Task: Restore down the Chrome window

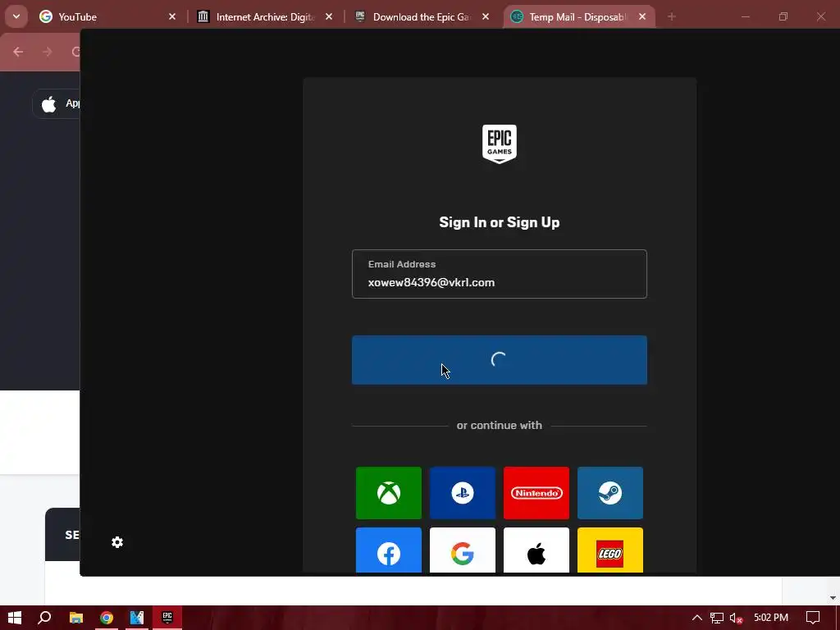Action: tap(783, 16)
